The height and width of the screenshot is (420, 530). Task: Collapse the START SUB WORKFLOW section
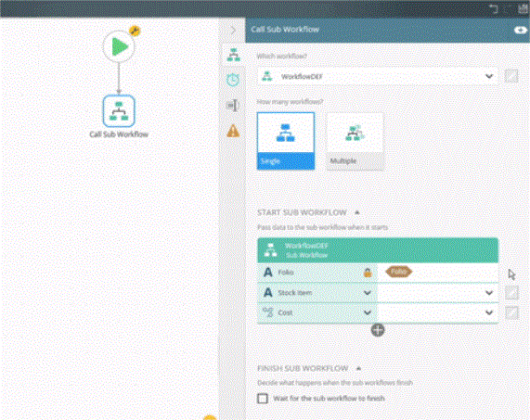coord(357,212)
